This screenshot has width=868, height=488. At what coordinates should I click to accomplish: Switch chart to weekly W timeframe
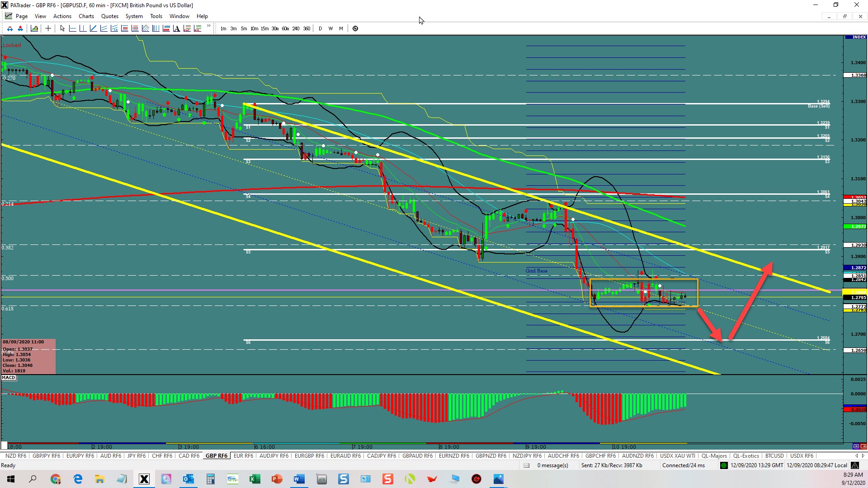(330, 28)
